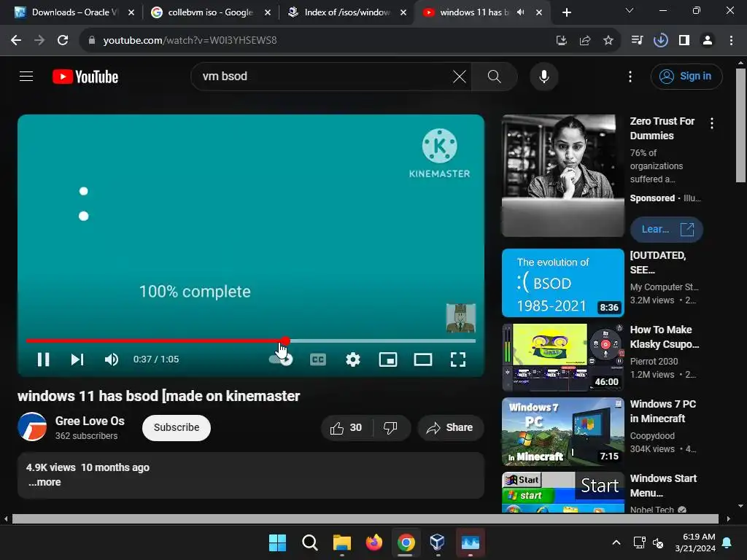Open Windows 7 PC in Minecraft thumbnail

(x=562, y=432)
